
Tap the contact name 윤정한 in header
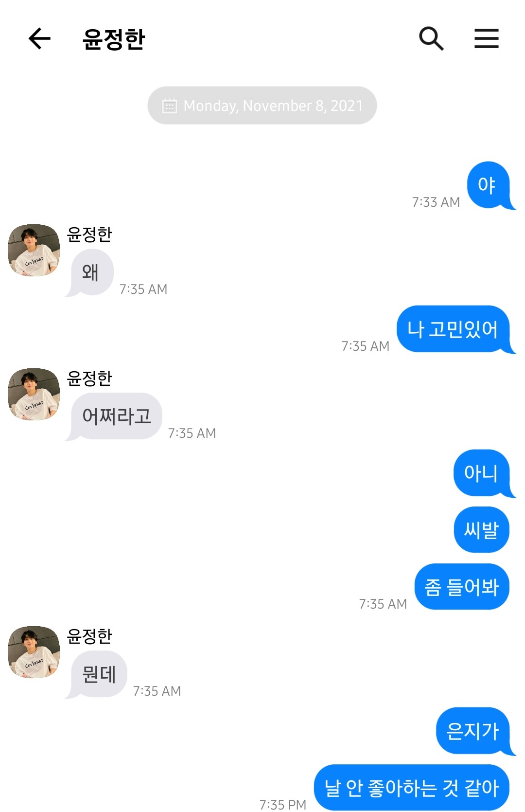pos(114,39)
